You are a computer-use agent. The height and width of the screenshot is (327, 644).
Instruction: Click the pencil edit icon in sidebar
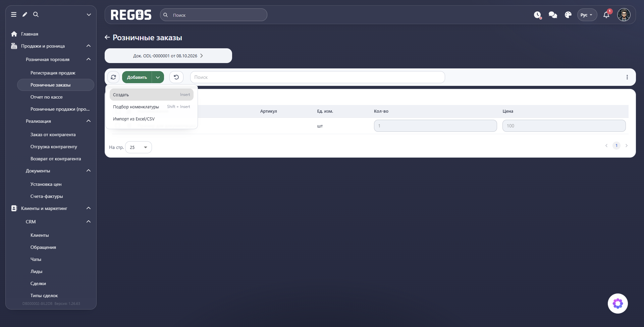click(x=25, y=14)
